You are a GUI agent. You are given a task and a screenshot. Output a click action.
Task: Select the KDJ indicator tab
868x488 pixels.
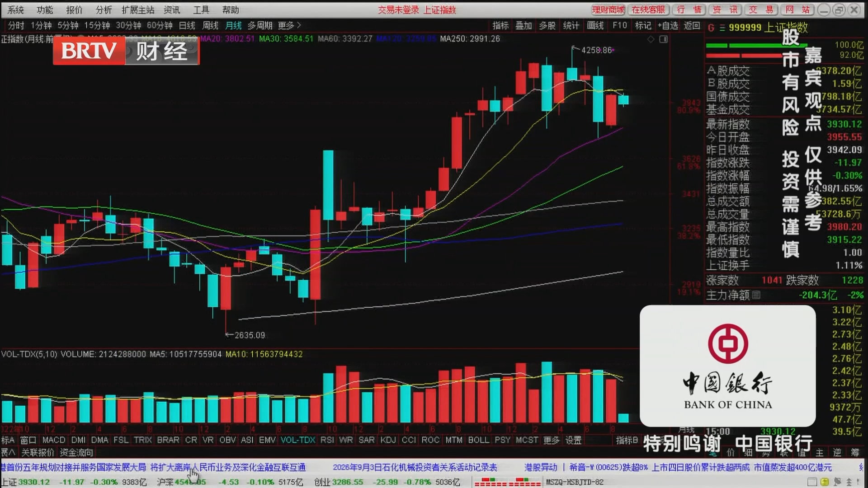click(x=388, y=440)
